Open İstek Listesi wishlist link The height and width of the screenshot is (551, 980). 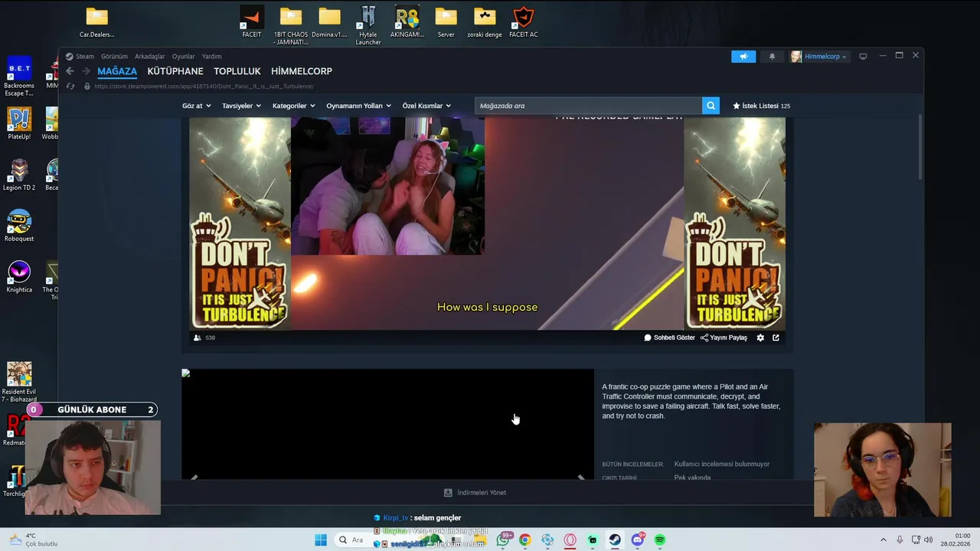pyautogui.click(x=761, y=106)
